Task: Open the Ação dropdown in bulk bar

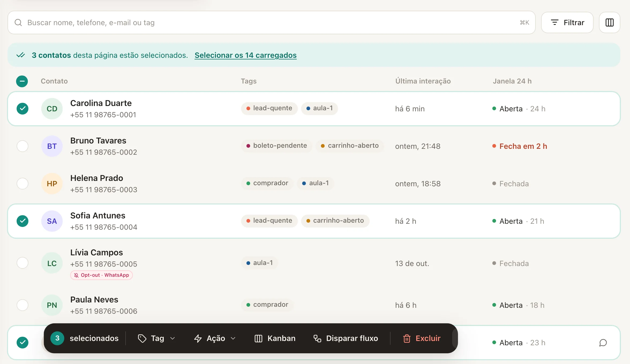Action: coord(215,338)
